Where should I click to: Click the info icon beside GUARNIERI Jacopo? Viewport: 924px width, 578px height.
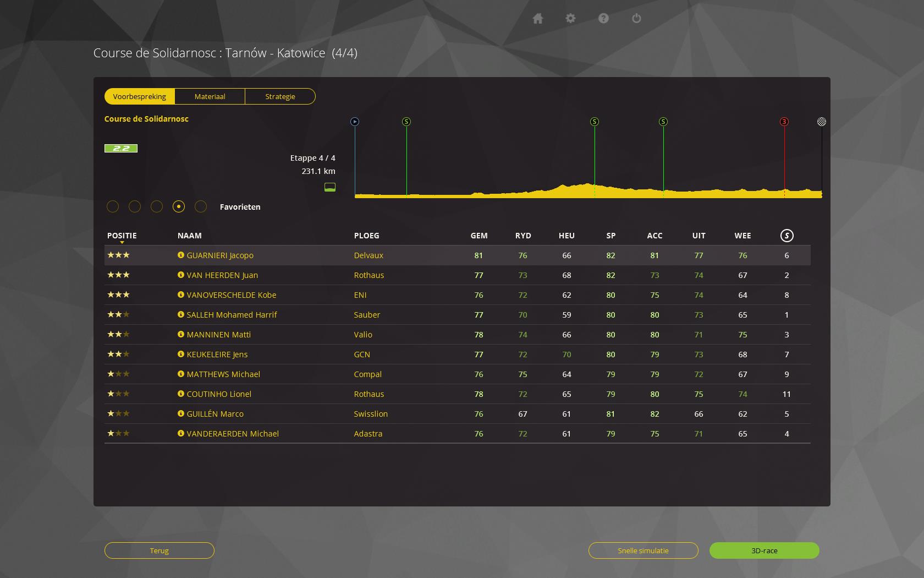(180, 255)
